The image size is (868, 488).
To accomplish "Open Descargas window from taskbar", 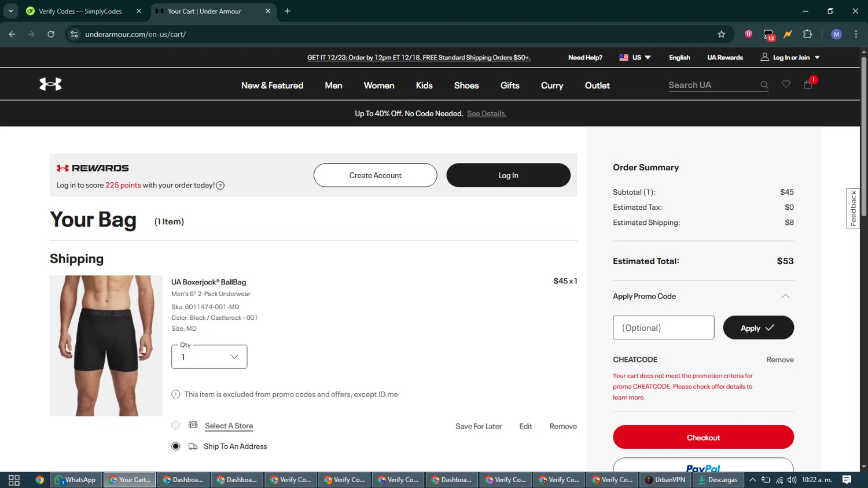I will tap(718, 480).
